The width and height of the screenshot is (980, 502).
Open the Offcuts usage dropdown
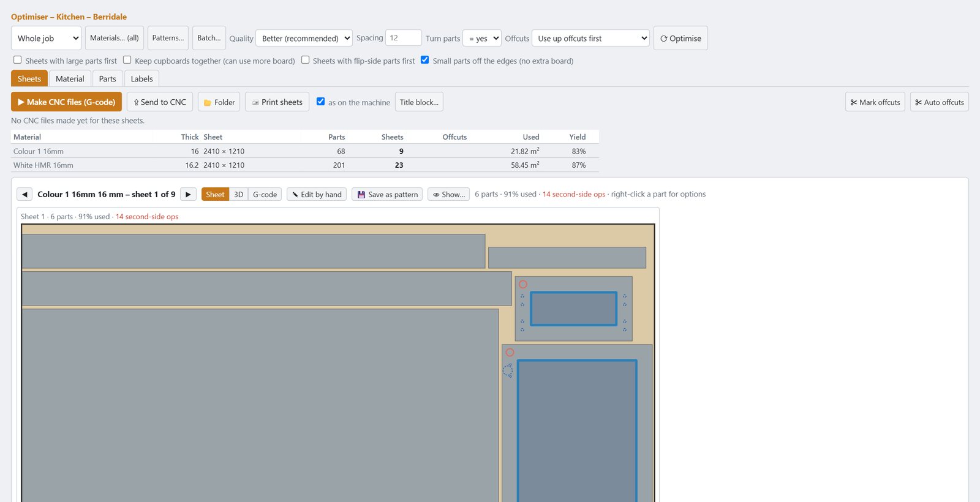pyautogui.click(x=590, y=38)
